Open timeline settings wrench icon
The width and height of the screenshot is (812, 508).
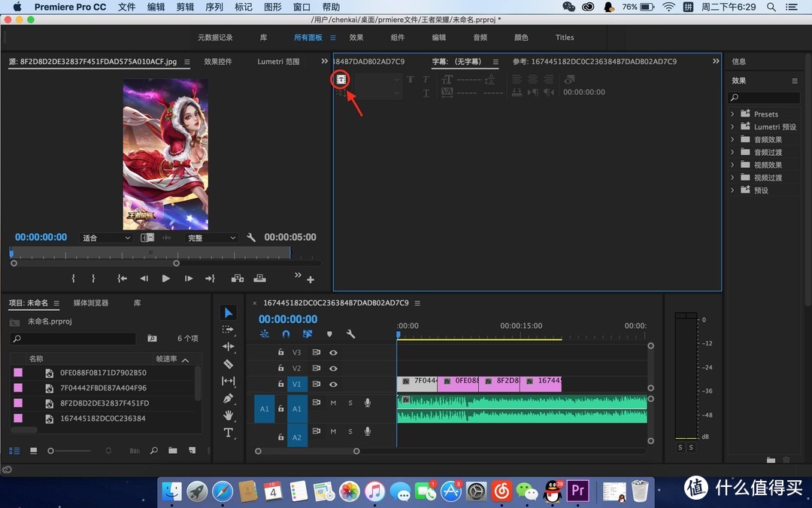(x=350, y=334)
